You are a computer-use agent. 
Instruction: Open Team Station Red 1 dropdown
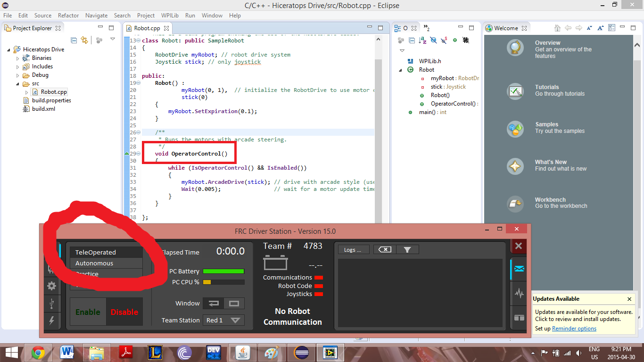pos(223,320)
